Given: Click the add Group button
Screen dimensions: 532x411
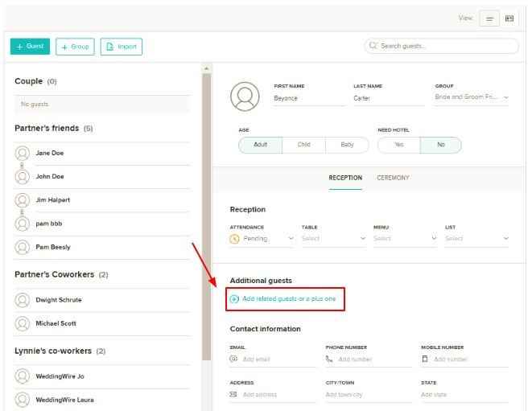Looking at the screenshot, I should [75, 47].
